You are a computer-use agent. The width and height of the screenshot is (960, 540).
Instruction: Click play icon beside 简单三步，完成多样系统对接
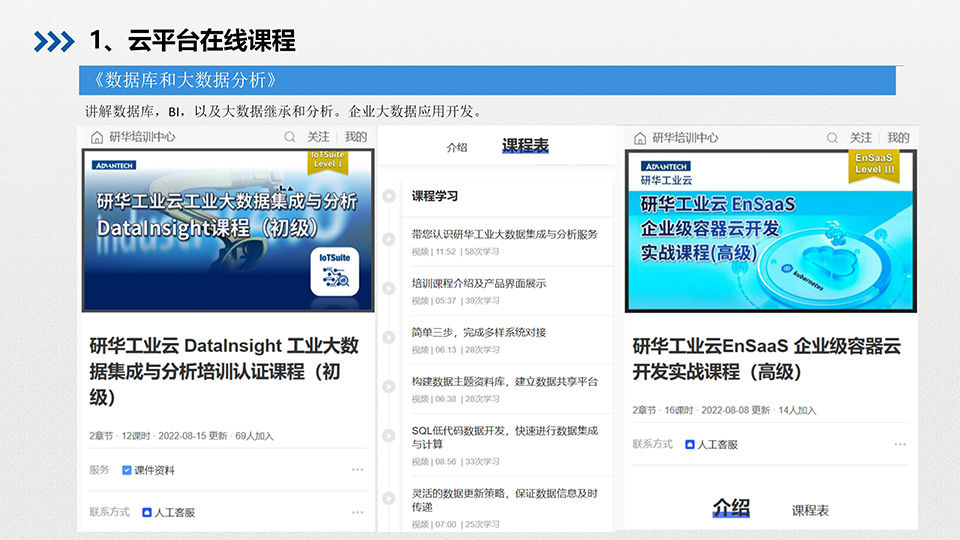coord(389,338)
